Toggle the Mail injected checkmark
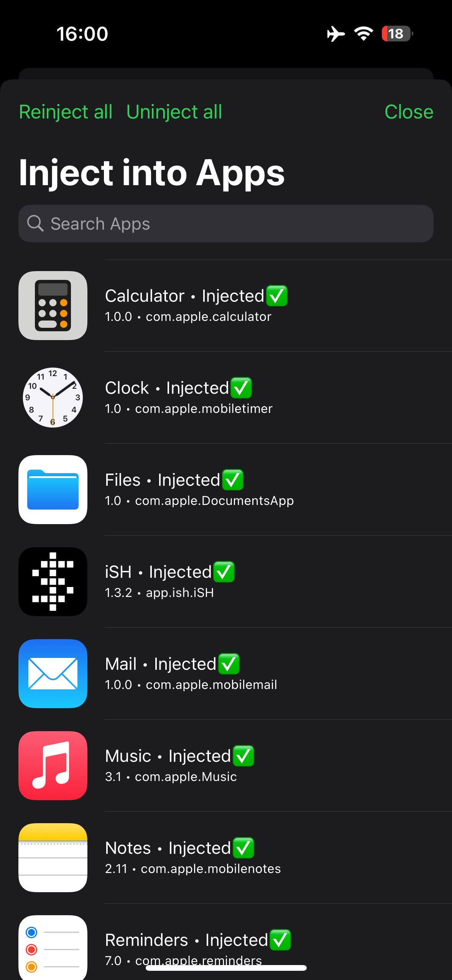This screenshot has height=980, width=452. (229, 664)
